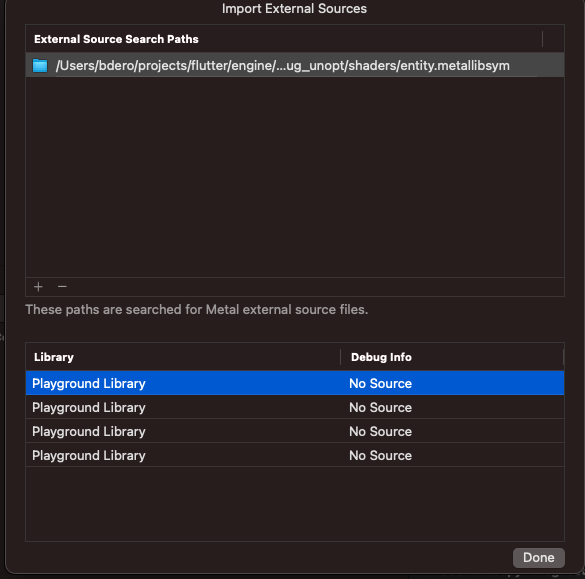The width and height of the screenshot is (585, 579).
Task: Click the column divider between Library and Debug Info
Action: click(341, 357)
